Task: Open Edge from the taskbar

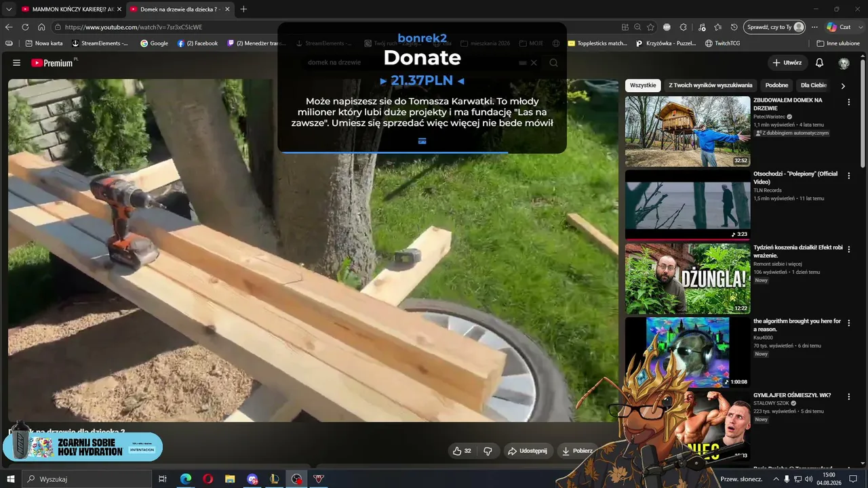Action: pos(186,479)
